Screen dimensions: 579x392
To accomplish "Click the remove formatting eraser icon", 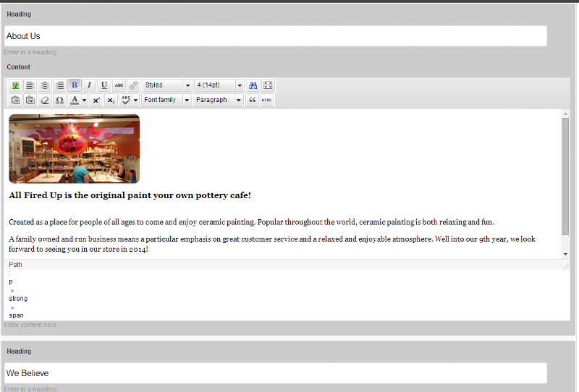I will pos(45,100).
